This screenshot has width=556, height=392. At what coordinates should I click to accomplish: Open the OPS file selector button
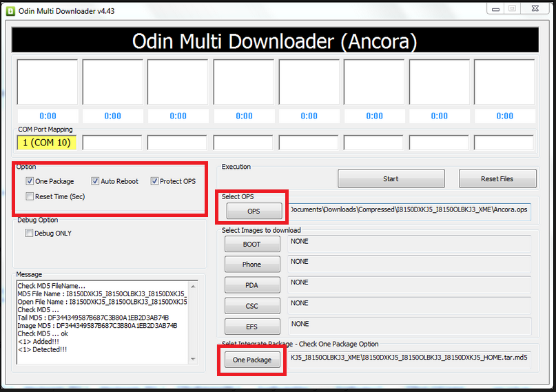point(254,212)
